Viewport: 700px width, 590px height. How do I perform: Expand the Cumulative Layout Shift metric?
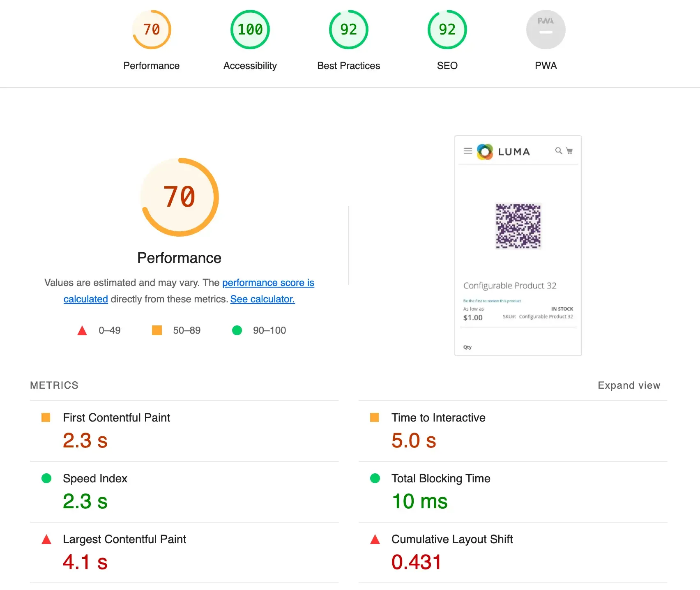[x=452, y=539]
